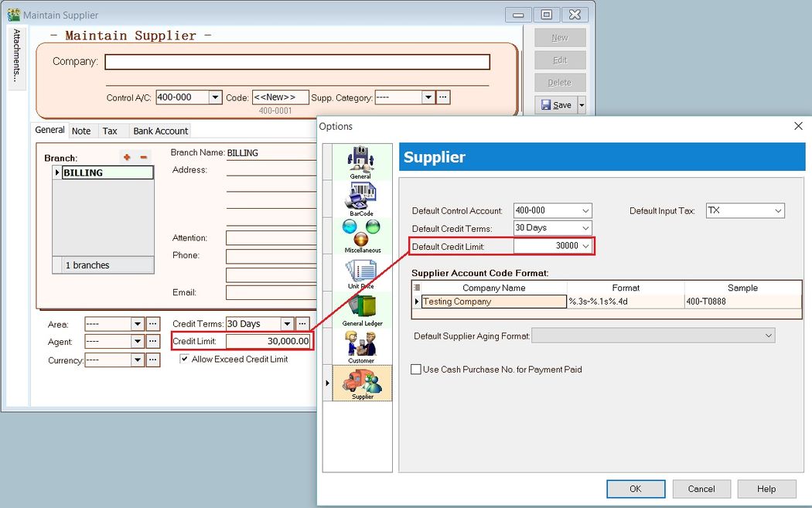The width and height of the screenshot is (812, 508).
Task: Select the Unit Price options icon
Action: click(x=360, y=272)
